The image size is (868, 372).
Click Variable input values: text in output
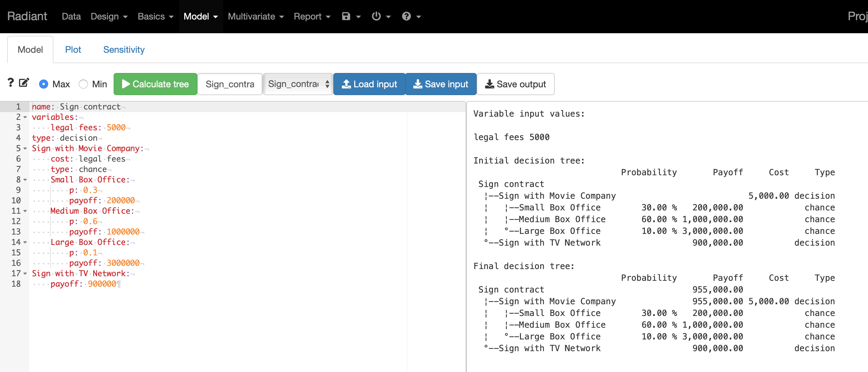pos(529,114)
